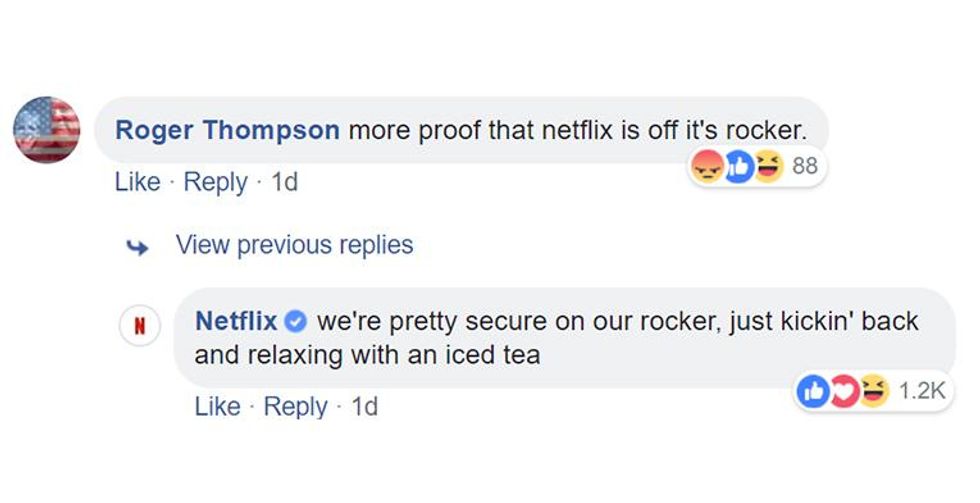Like the Netflix reply
This screenshot has height=503, width=980.
[x=217, y=406]
